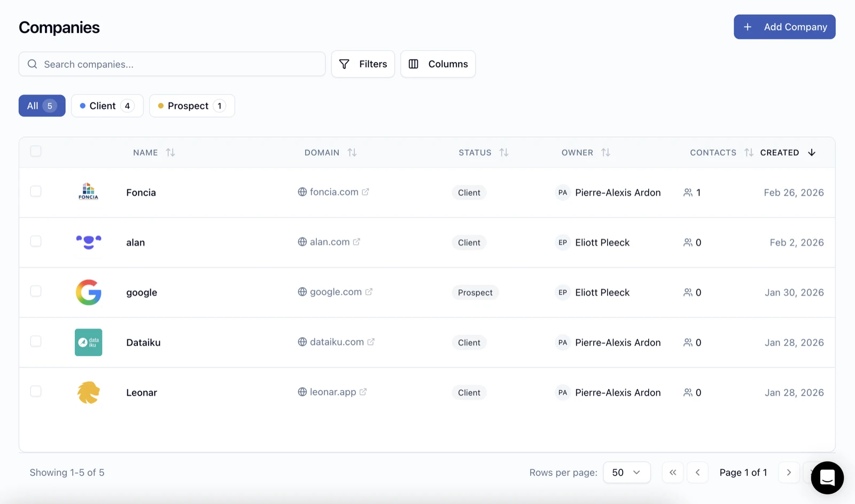
Task: Click the contacts icon in the Foncia row
Action: (x=688, y=192)
